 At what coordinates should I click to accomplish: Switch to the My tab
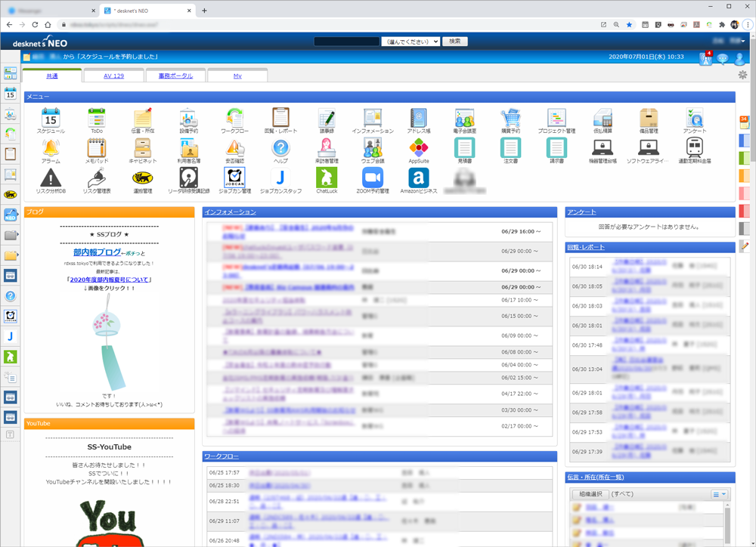pyautogui.click(x=237, y=76)
